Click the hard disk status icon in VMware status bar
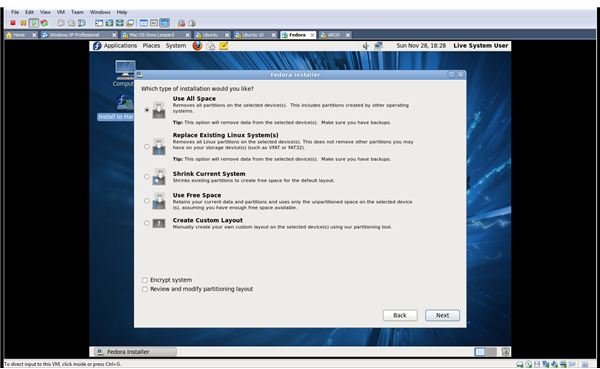600x369 pixels. click(x=520, y=364)
